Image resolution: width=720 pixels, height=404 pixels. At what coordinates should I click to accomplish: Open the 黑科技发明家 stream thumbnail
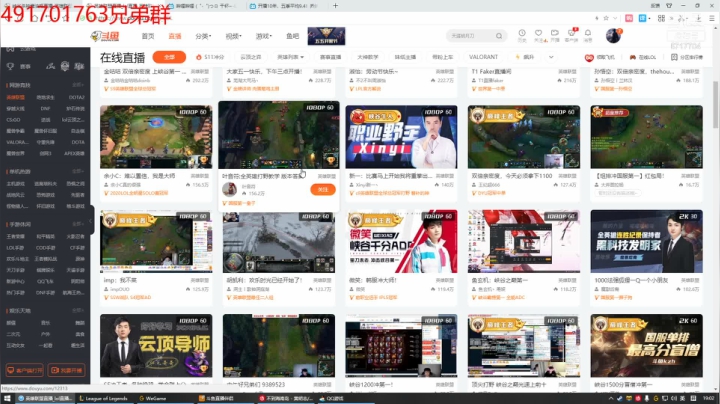click(647, 241)
